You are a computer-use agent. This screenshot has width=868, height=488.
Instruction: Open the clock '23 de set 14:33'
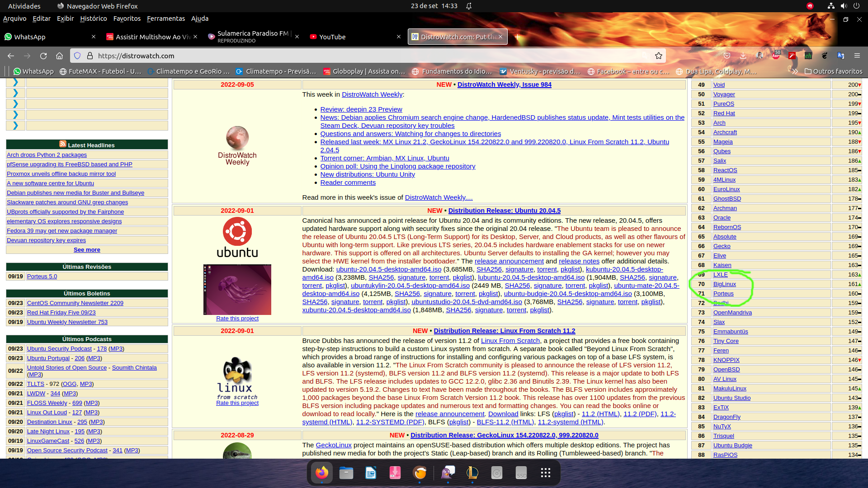click(434, 6)
